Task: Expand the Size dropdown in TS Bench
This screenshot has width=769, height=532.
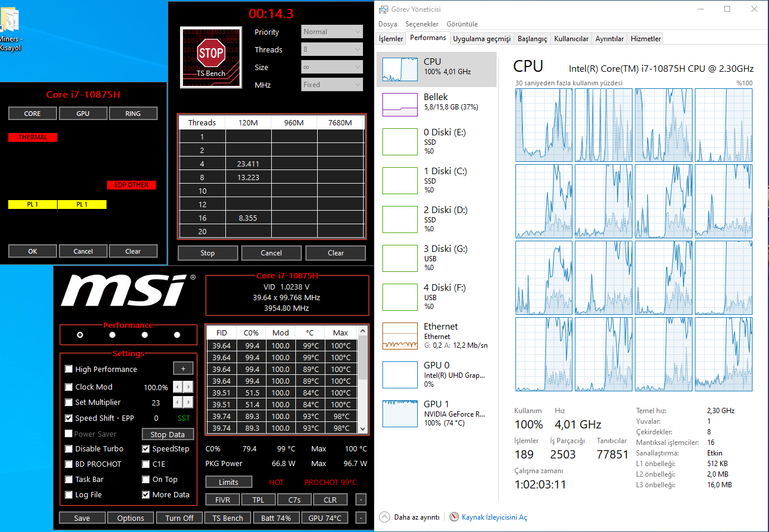Action: [332, 67]
